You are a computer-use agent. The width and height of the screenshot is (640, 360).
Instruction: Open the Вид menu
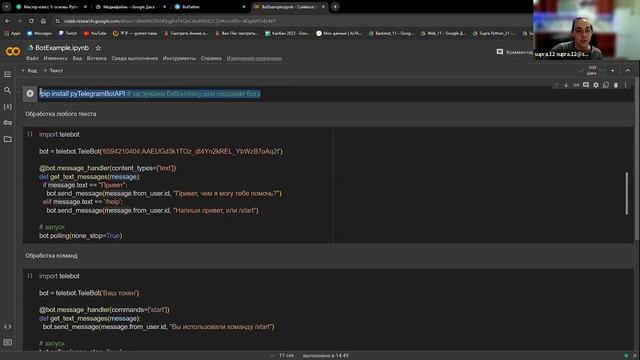pos(77,58)
